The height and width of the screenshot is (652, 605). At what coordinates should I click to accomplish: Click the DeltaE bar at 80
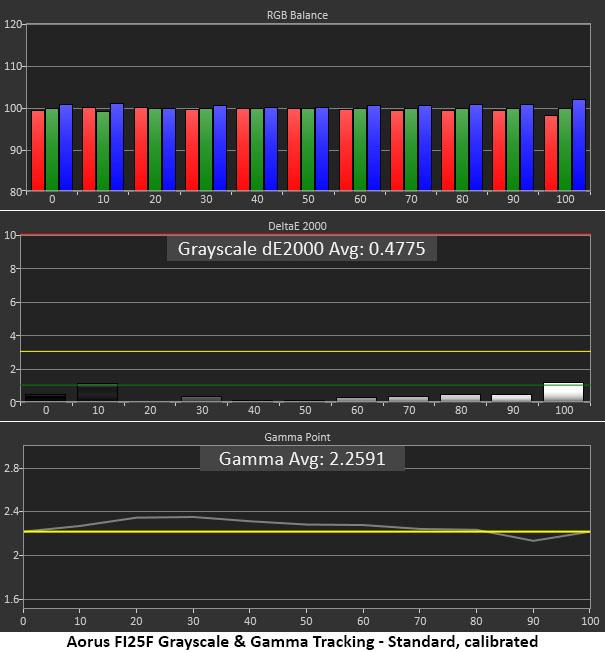coord(460,398)
